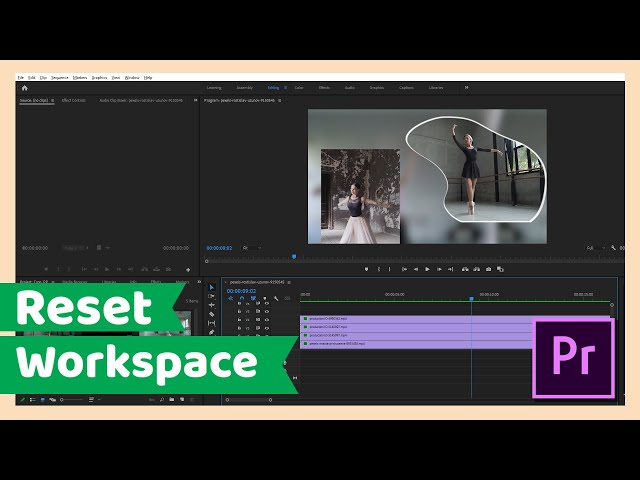Switch Project panel to list view
Viewport: 640px width, 480px height.
pos(33,400)
